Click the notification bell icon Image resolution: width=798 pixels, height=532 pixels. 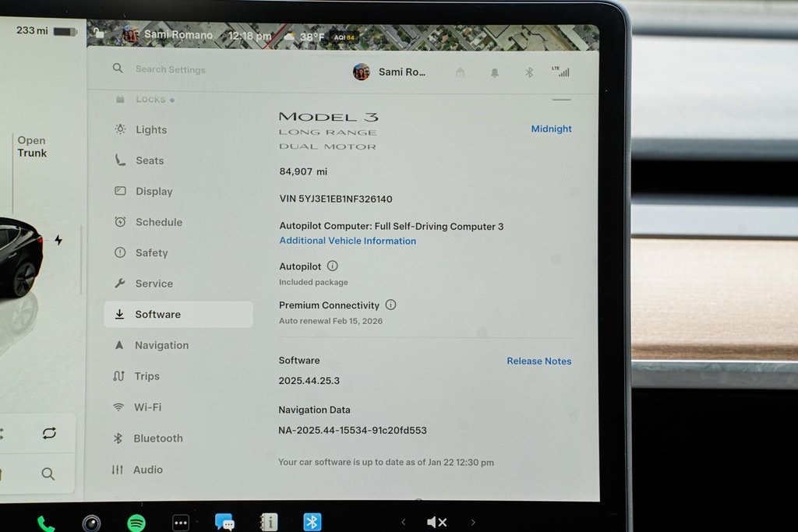pos(494,72)
